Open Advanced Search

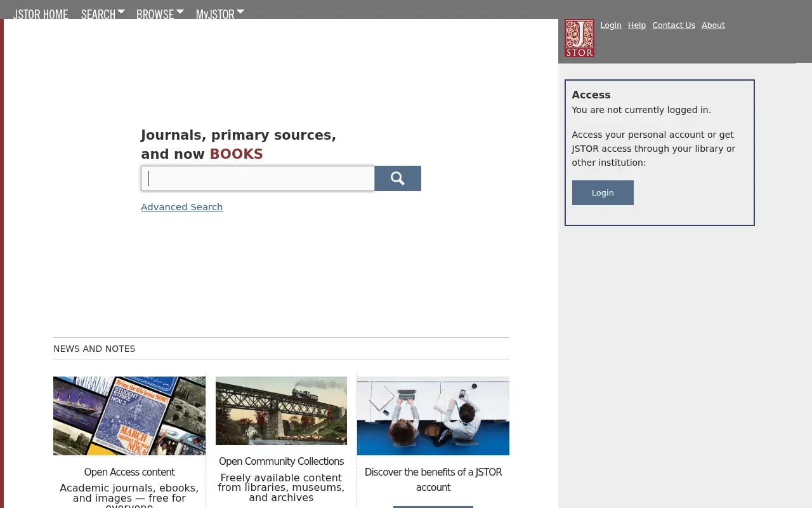(182, 207)
